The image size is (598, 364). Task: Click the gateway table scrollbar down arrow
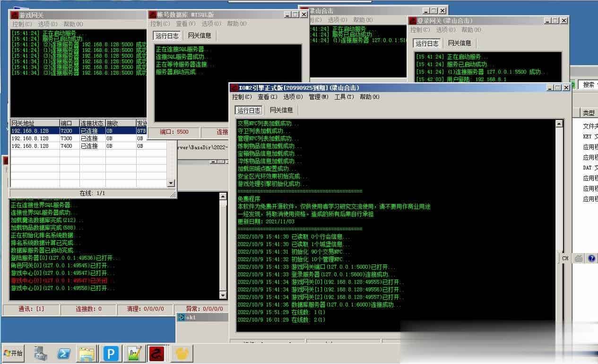click(171, 183)
